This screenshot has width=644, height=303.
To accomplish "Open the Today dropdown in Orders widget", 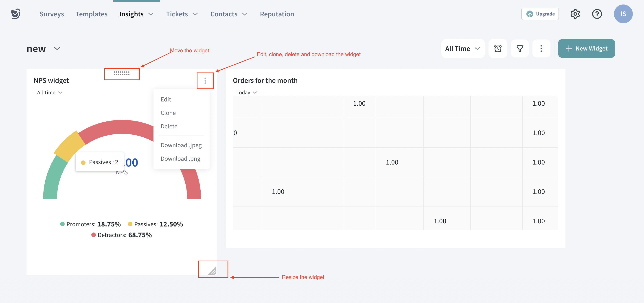I will [247, 92].
